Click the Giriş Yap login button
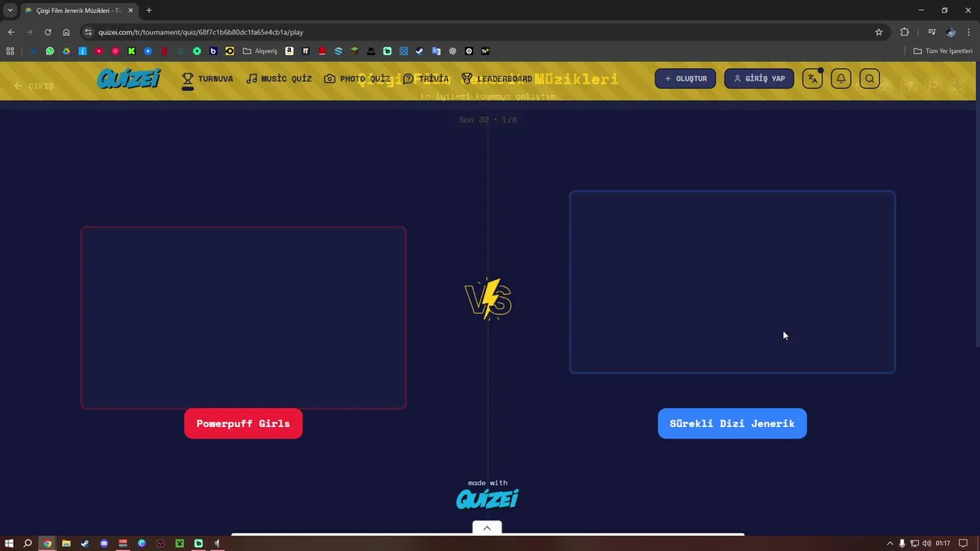Screen dimensions: 980x551 (x=759, y=78)
